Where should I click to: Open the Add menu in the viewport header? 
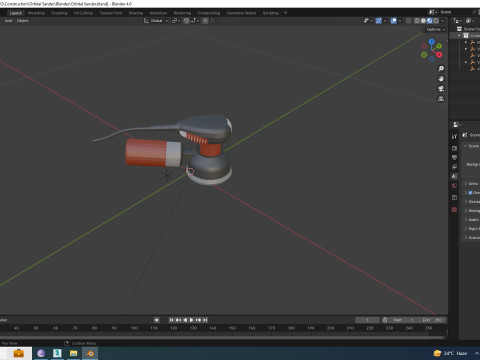[9, 21]
